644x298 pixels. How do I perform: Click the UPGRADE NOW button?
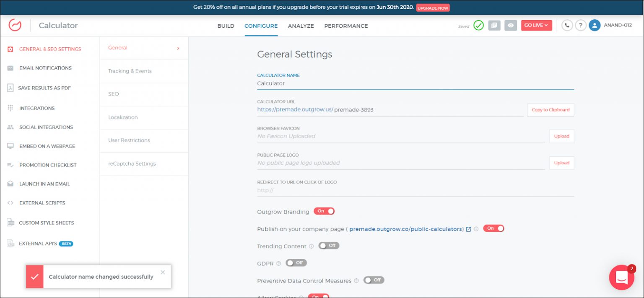coord(433,8)
